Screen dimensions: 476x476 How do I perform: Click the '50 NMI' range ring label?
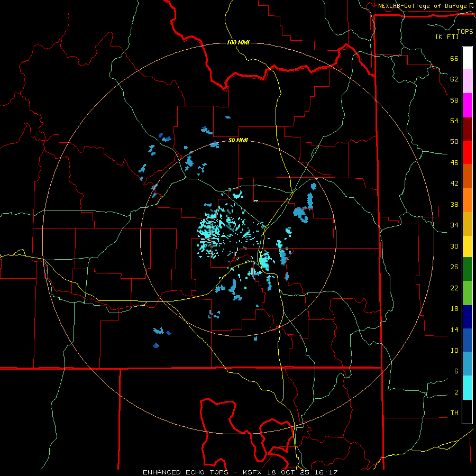tap(238, 140)
